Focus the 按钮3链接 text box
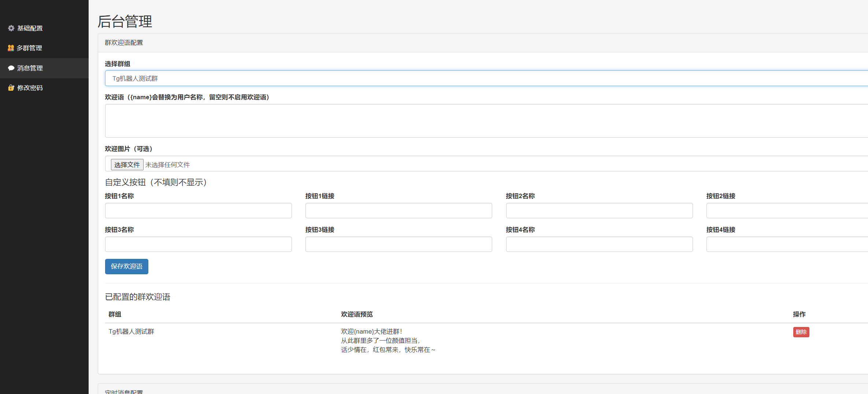 click(x=398, y=244)
